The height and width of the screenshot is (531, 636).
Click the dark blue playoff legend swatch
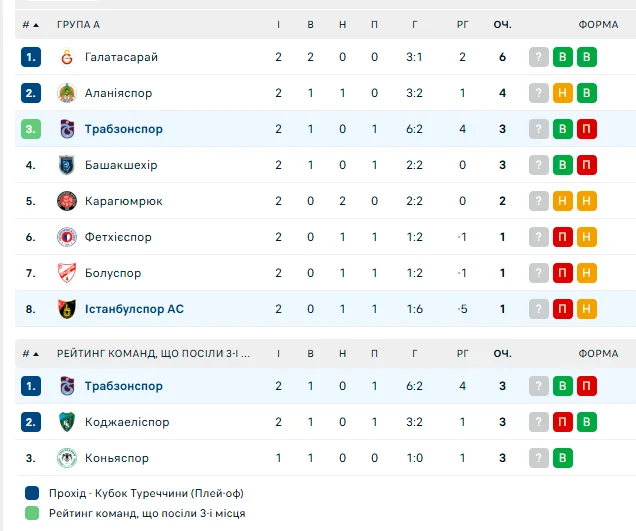(x=33, y=493)
